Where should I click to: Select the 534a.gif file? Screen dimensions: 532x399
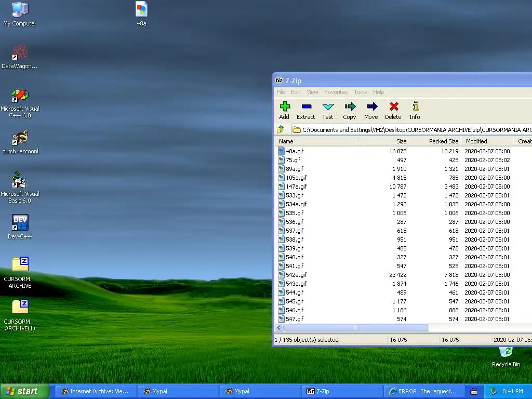point(296,204)
